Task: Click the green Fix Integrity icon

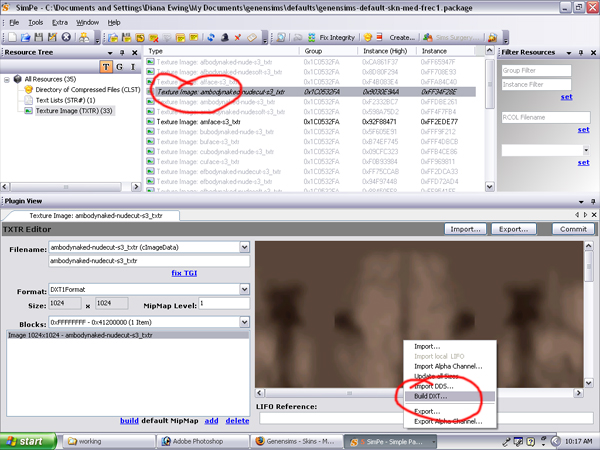Action: coord(311,37)
